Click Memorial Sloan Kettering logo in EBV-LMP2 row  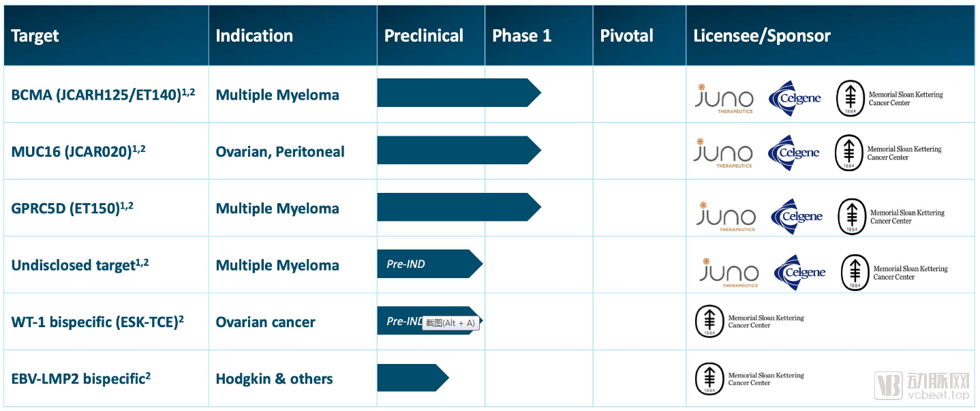(x=750, y=379)
